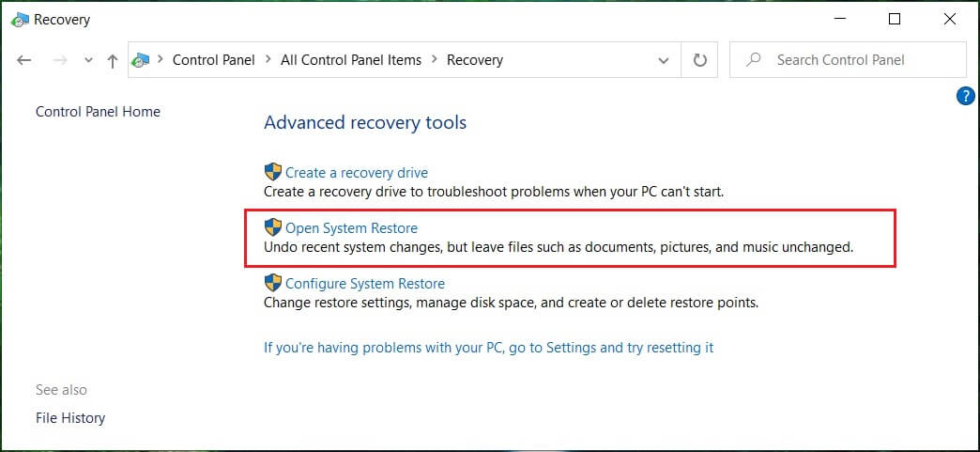980x452 pixels.
Task: Expand the chevron after All Control Panel Items
Action: [434, 60]
